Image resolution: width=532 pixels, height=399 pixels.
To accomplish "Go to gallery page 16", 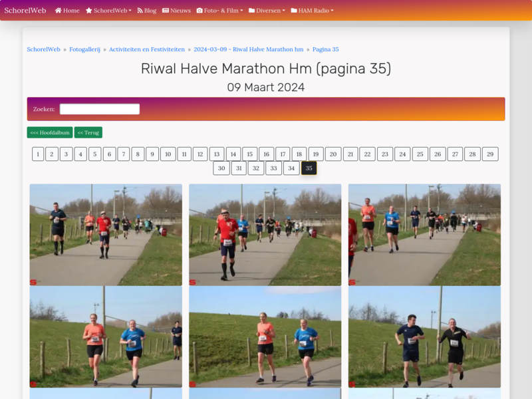I will [x=267, y=154].
